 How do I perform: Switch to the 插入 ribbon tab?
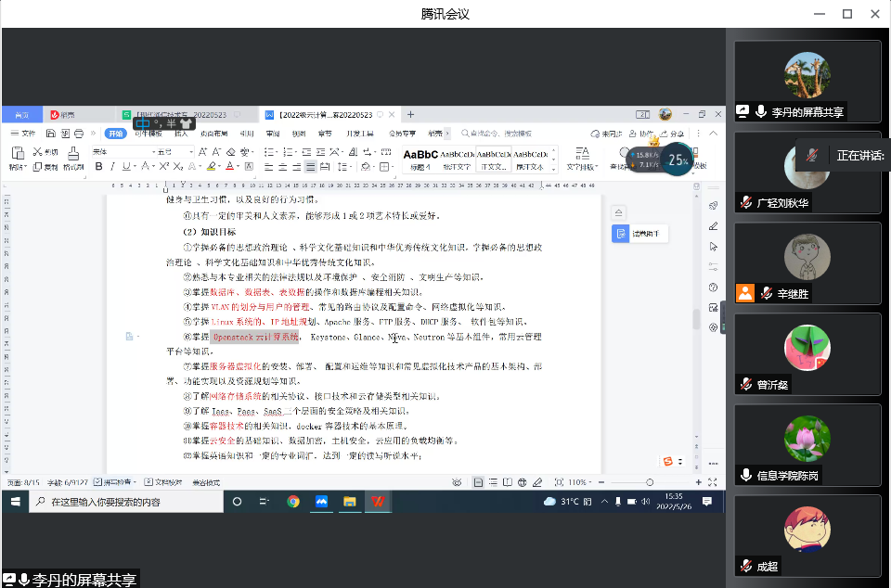coord(181,134)
